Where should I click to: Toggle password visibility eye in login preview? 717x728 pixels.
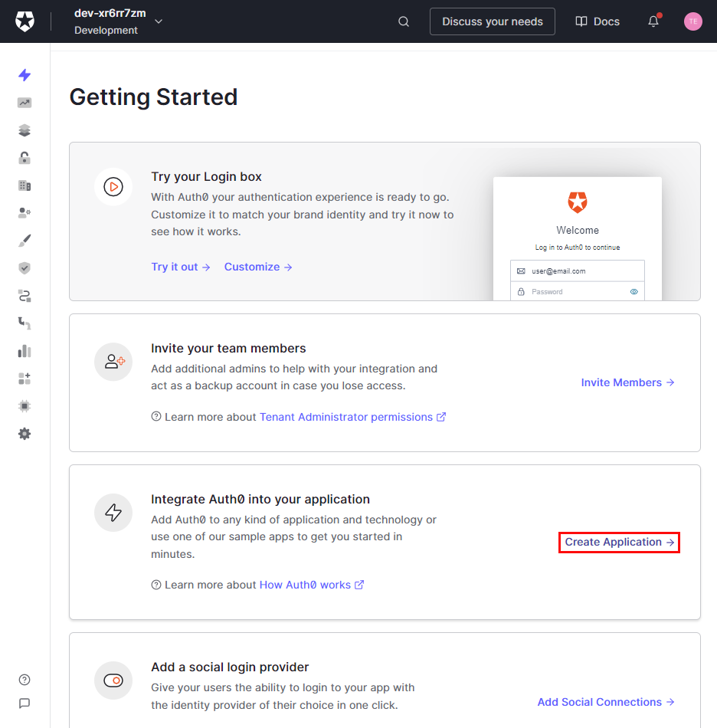(634, 292)
